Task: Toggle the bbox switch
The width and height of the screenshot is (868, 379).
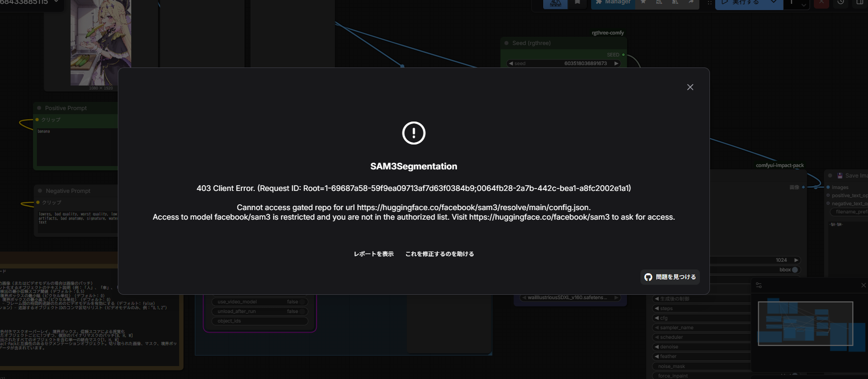Action: coord(795,270)
